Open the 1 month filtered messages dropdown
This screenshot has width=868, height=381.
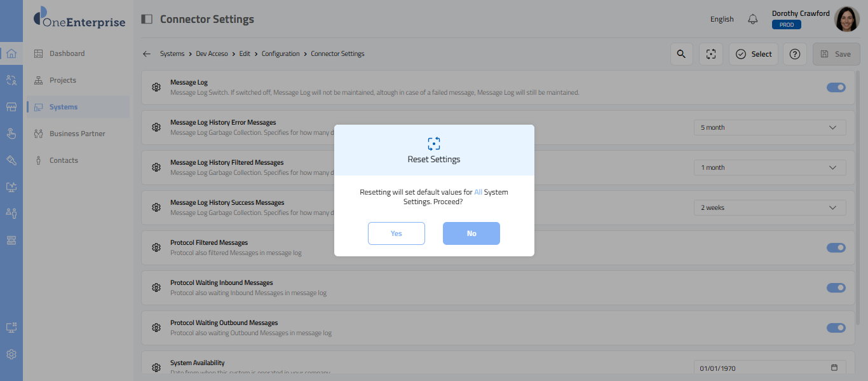[x=770, y=167]
